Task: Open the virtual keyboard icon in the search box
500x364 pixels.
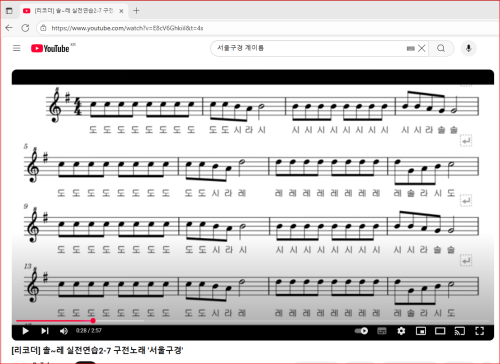Action: coord(411,49)
